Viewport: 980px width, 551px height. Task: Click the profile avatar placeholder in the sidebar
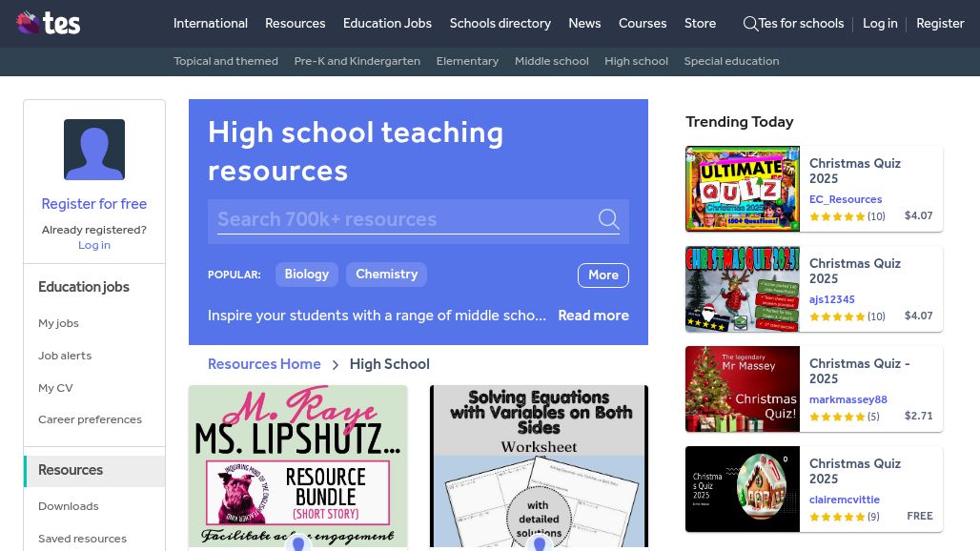pos(93,150)
